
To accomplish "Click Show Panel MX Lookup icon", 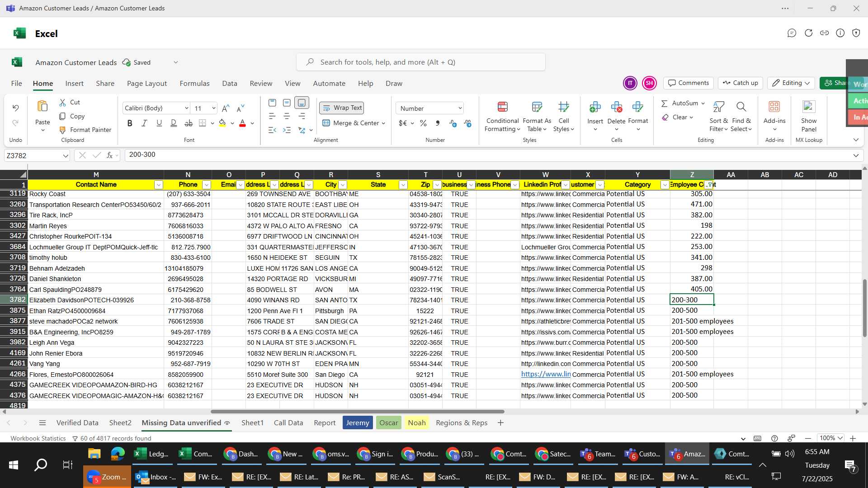I will click(x=808, y=107).
